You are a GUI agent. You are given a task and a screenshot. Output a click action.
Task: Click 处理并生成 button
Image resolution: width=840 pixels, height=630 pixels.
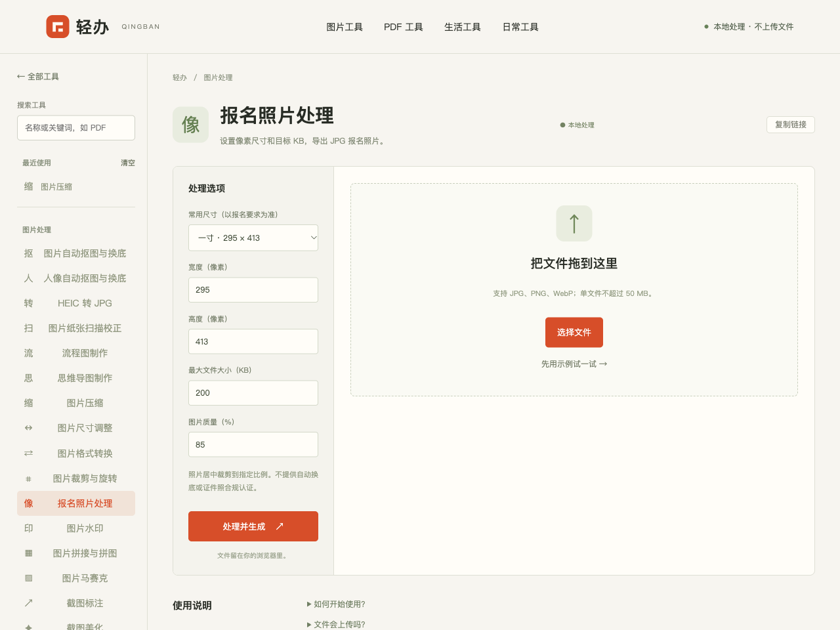(253, 526)
